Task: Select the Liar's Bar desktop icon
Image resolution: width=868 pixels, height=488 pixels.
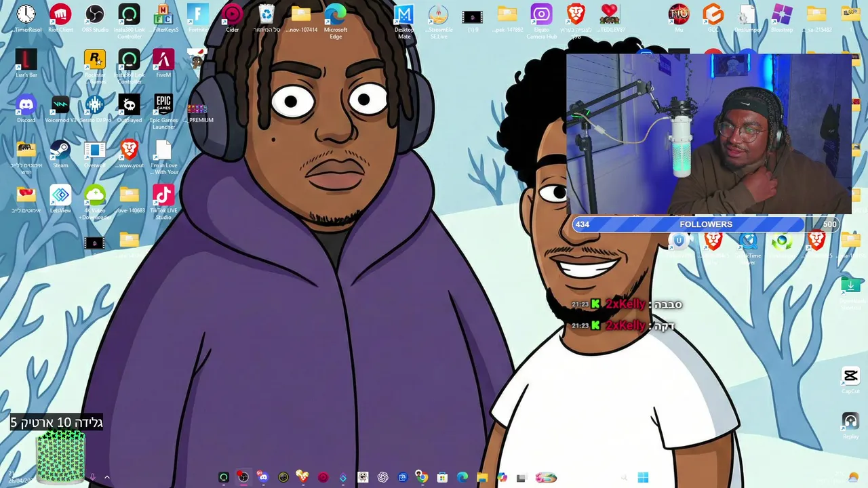Action: click(26, 64)
